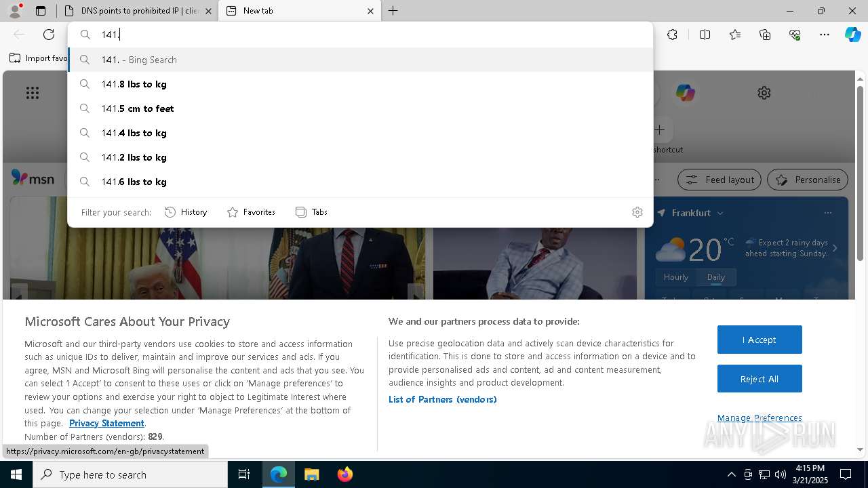Viewport: 868px width, 488px height.
Task: Close the DNS points to prohibited IP tab
Action: pyautogui.click(x=208, y=11)
